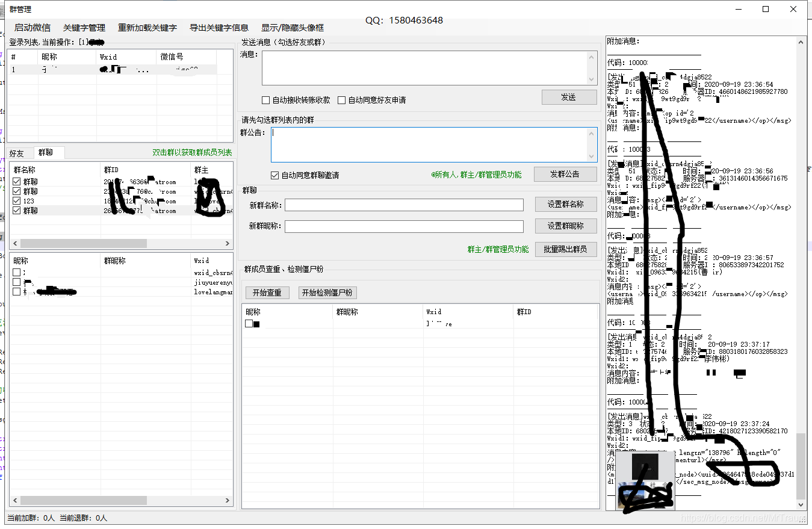Image resolution: width=812 pixels, height=529 pixels.
Task: Check the row checkbox in the 查重 results table
Action: [249, 324]
